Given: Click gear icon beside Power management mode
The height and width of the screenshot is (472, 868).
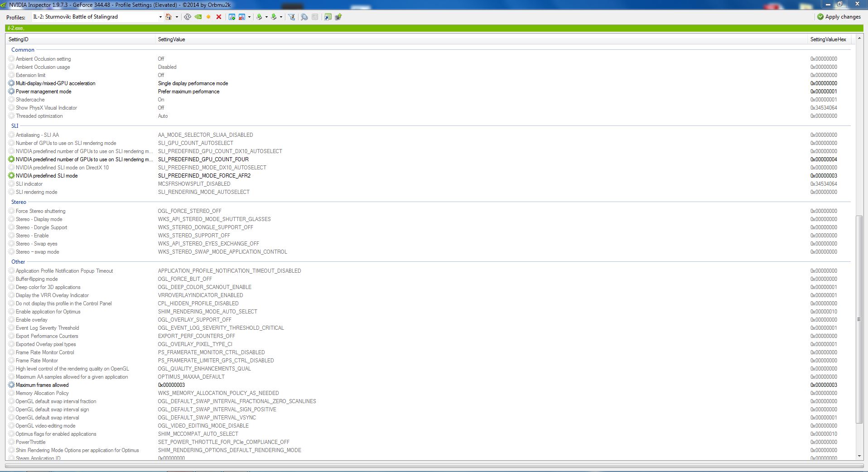Looking at the screenshot, I should click(11, 92).
